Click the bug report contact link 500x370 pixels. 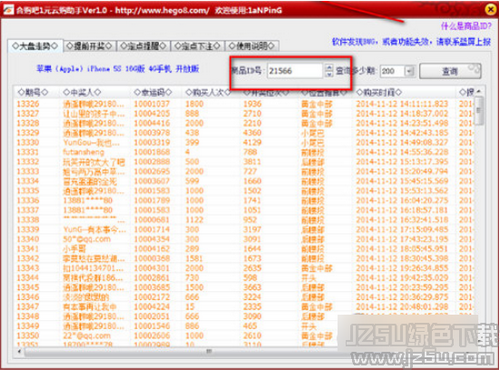click(x=411, y=42)
